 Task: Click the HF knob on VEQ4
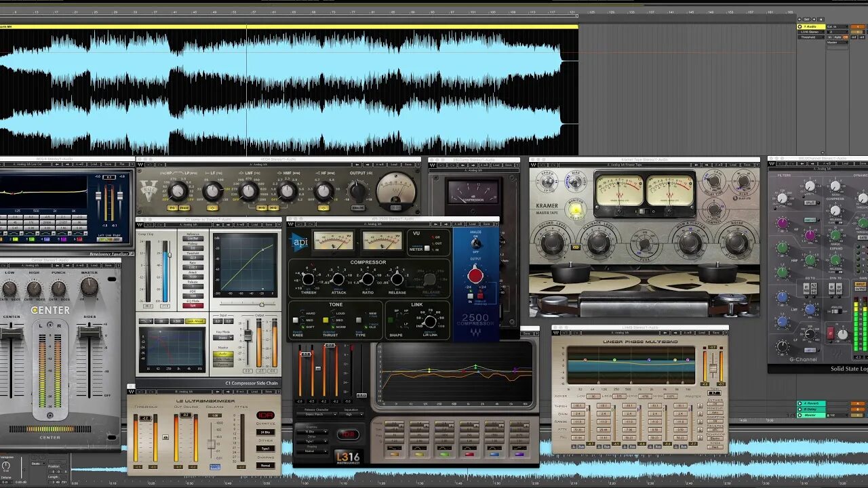tap(324, 192)
